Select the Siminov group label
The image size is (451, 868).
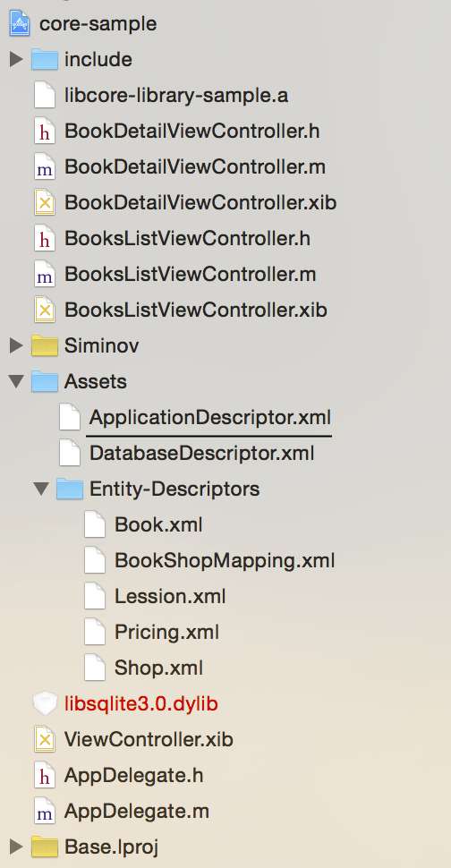(101, 346)
